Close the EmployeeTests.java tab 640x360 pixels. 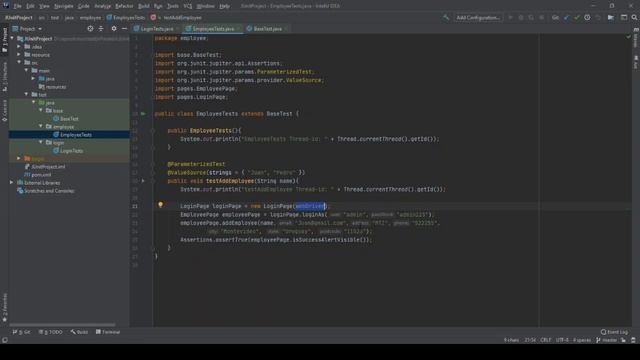tap(239, 29)
